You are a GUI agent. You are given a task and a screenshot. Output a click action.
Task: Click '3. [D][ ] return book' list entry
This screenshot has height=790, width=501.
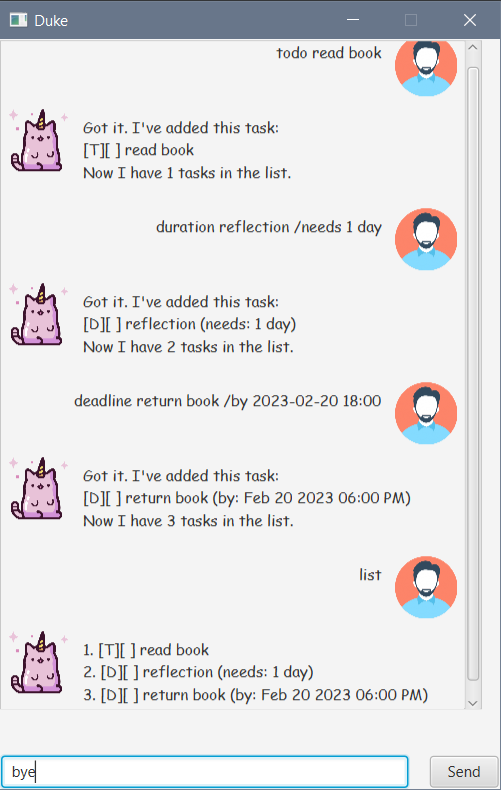pos(256,695)
